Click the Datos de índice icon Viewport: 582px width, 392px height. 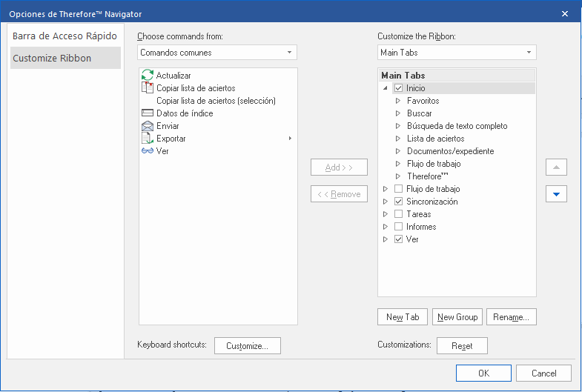pyautogui.click(x=148, y=113)
